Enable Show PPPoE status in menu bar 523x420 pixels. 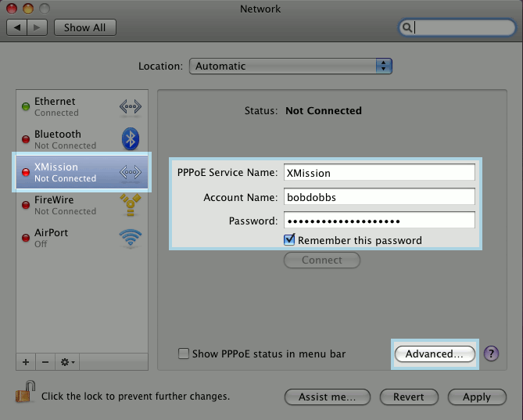pyautogui.click(x=184, y=354)
